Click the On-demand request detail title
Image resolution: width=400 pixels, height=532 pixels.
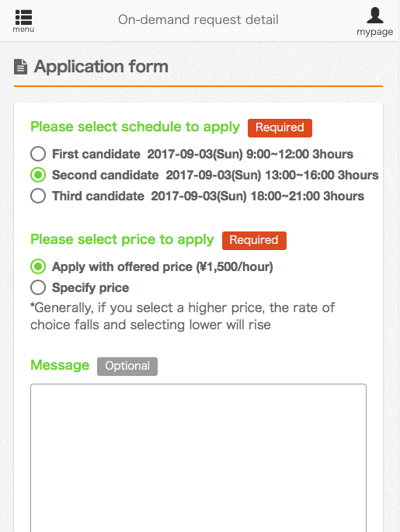[x=198, y=19]
